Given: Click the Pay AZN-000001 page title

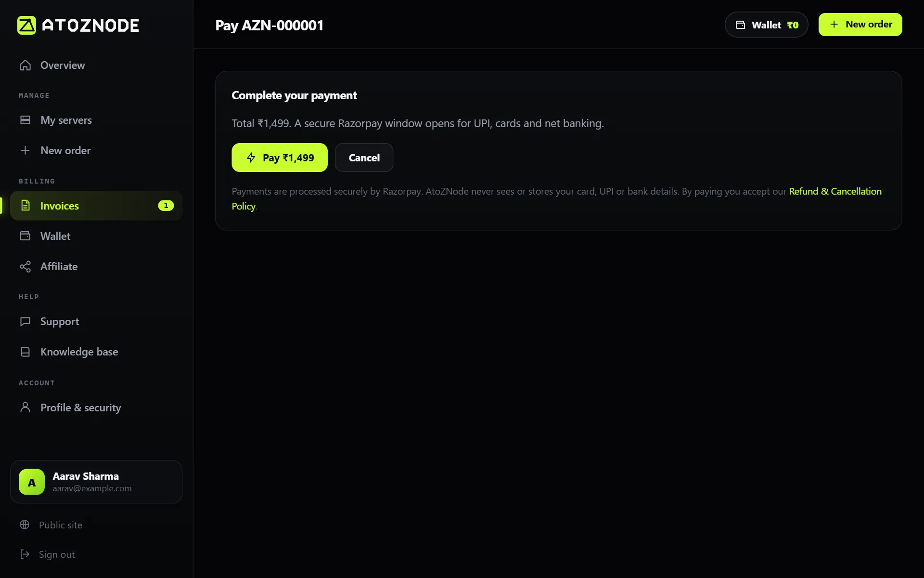Looking at the screenshot, I should pos(269,25).
